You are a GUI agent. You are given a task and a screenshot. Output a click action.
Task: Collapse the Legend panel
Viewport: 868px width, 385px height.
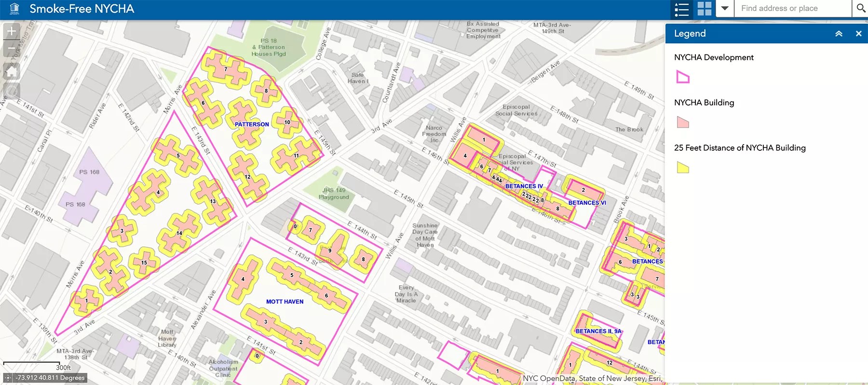[x=839, y=34]
